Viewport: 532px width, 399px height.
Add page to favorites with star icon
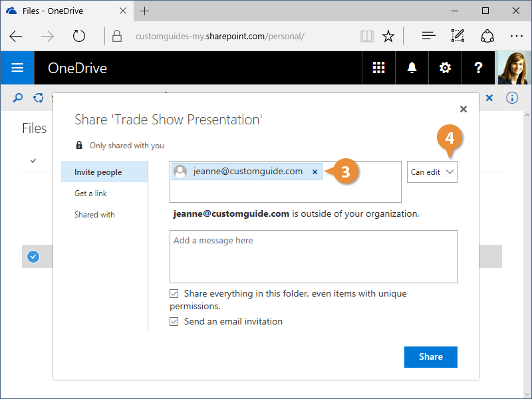click(388, 36)
